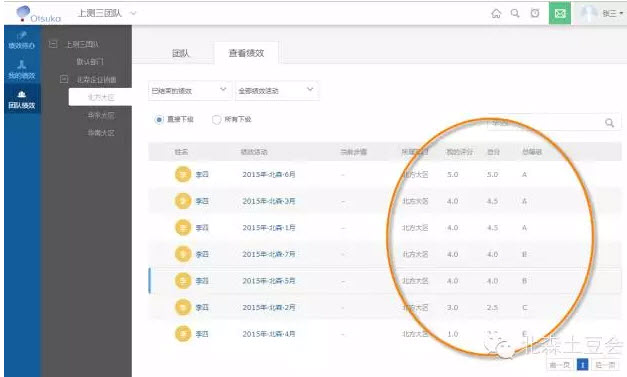627x377 pixels.
Task: Click the top sidebar icon above 我的绩效
Action: click(22, 40)
